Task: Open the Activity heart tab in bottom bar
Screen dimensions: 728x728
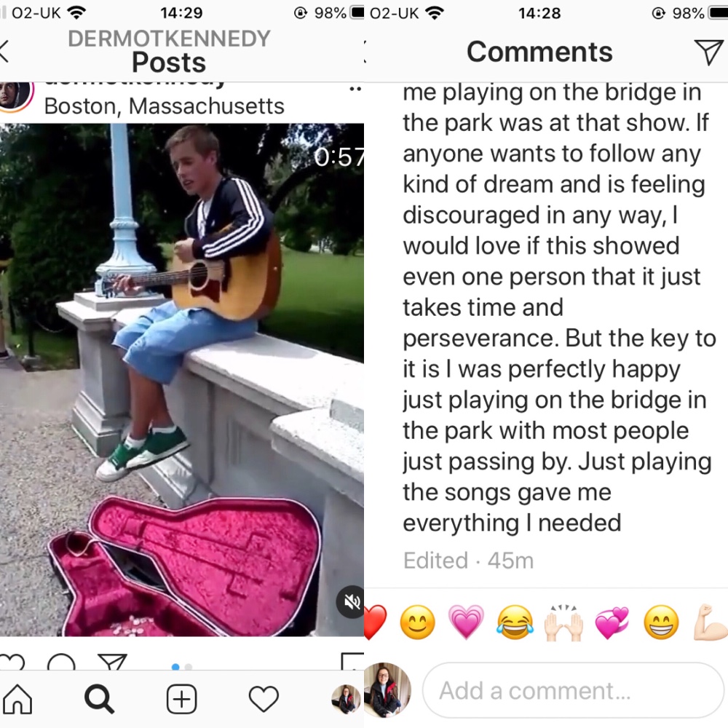Action: tap(264, 699)
